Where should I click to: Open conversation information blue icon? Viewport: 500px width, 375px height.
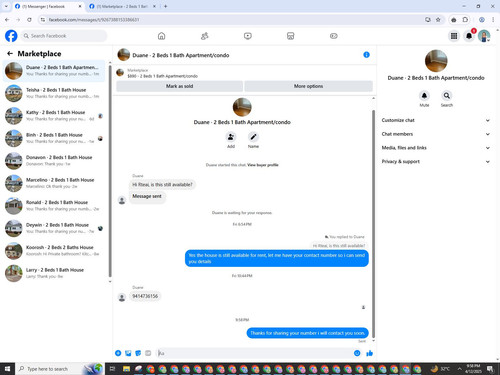(x=366, y=55)
